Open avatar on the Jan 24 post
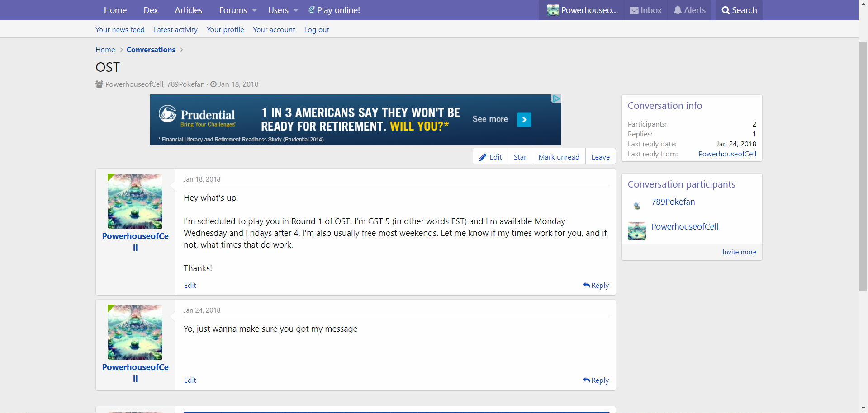The height and width of the screenshot is (413, 868). click(135, 332)
